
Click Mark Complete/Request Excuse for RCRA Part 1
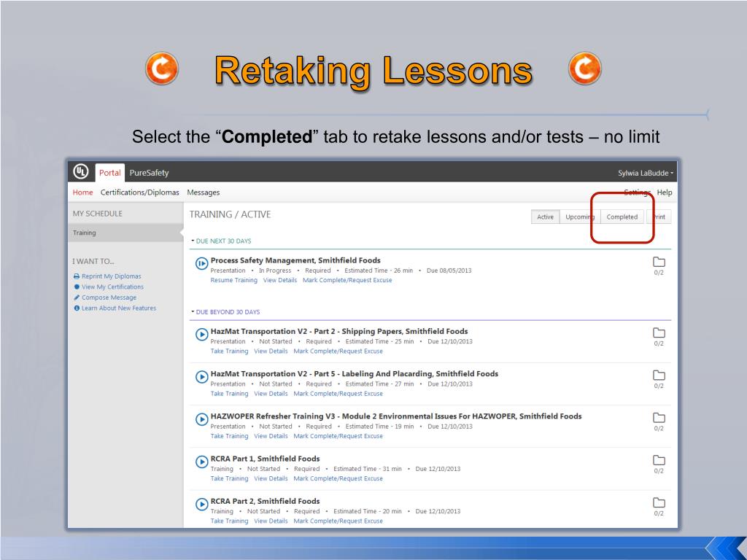(x=338, y=478)
